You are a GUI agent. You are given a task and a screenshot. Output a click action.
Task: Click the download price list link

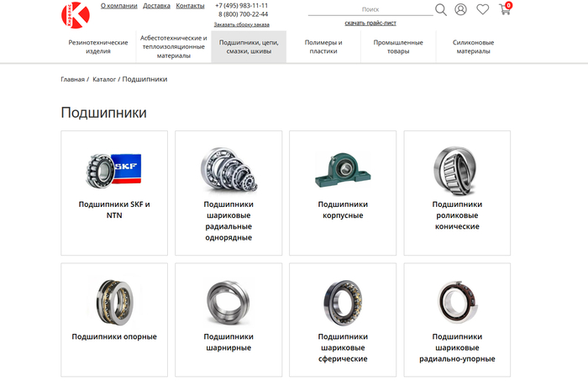(x=370, y=24)
